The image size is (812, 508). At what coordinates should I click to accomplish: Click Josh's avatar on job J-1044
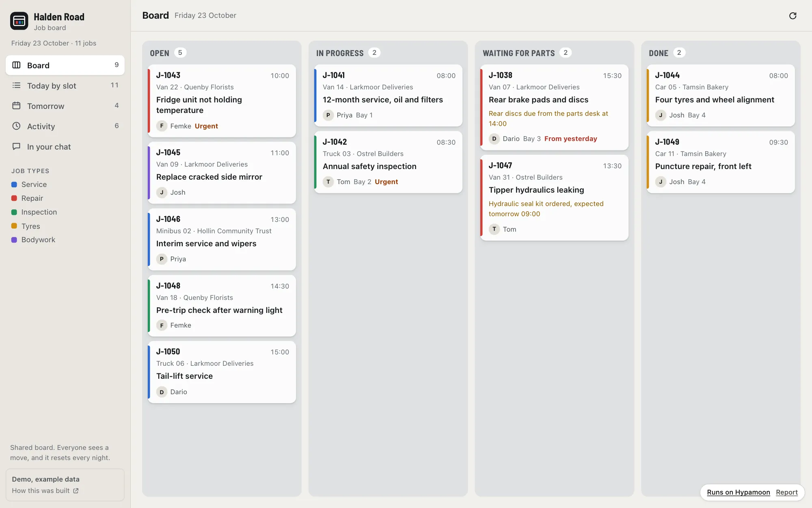point(661,115)
